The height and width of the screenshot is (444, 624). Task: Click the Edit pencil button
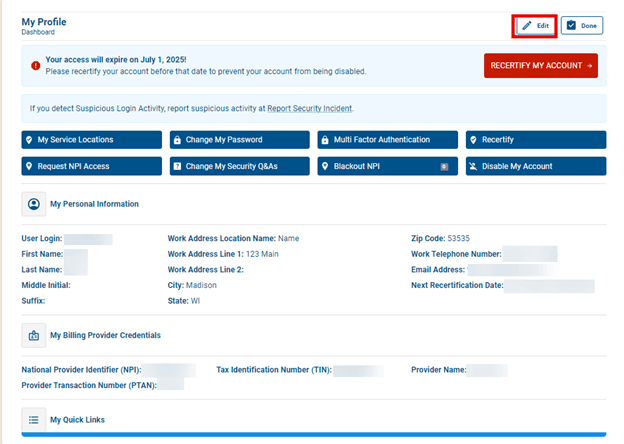534,26
